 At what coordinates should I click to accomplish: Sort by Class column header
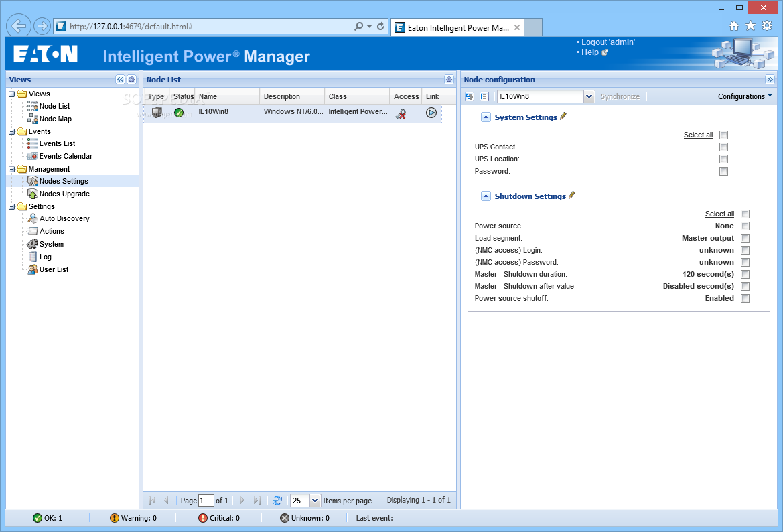[x=357, y=96]
